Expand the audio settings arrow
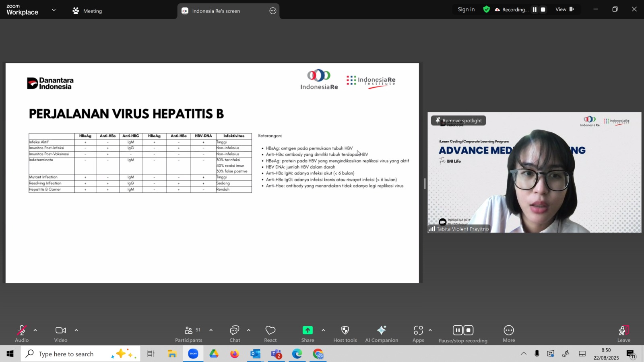The height and width of the screenshot is (362, 644). (x=35, y=330)
